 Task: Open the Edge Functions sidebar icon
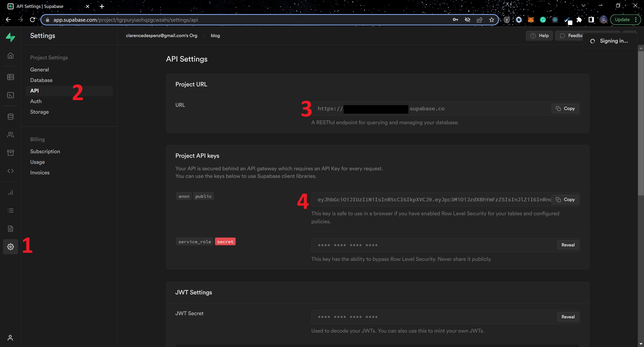pos(11,171)
